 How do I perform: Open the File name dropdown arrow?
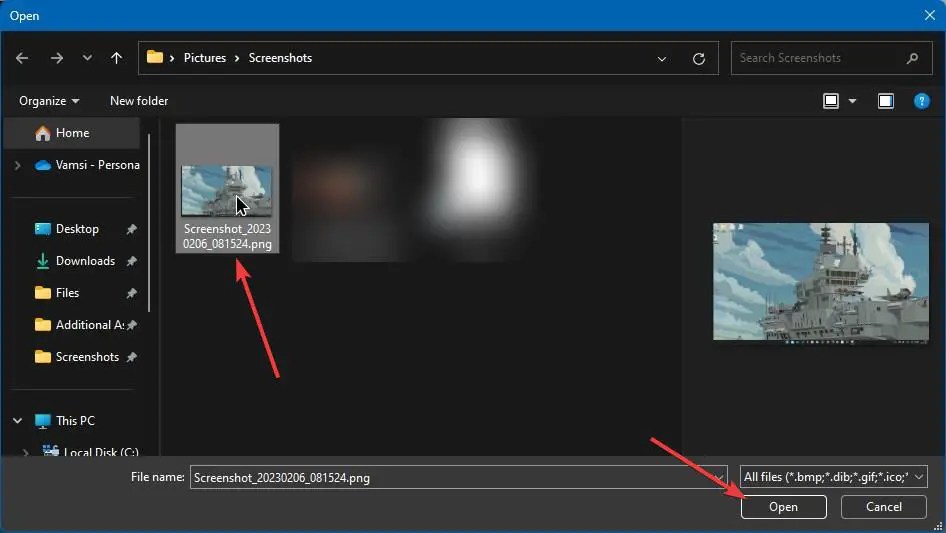point(719,477)
